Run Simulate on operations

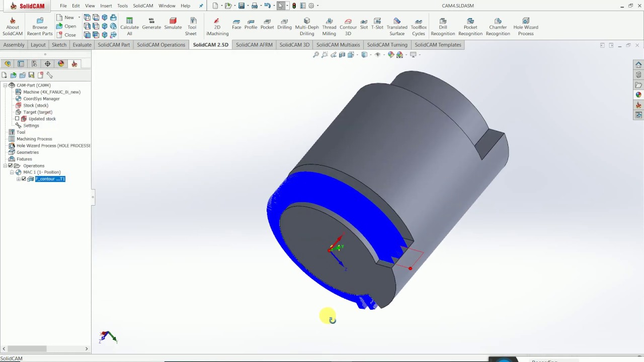pyautogui.click(x=173, y=24)
